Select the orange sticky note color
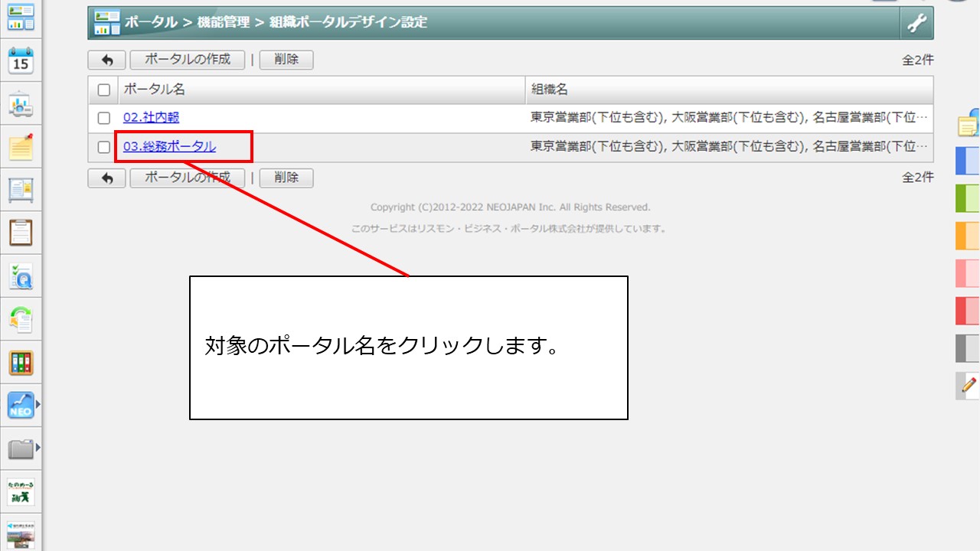Screen dimensions: 980x551 pos(968,236)
